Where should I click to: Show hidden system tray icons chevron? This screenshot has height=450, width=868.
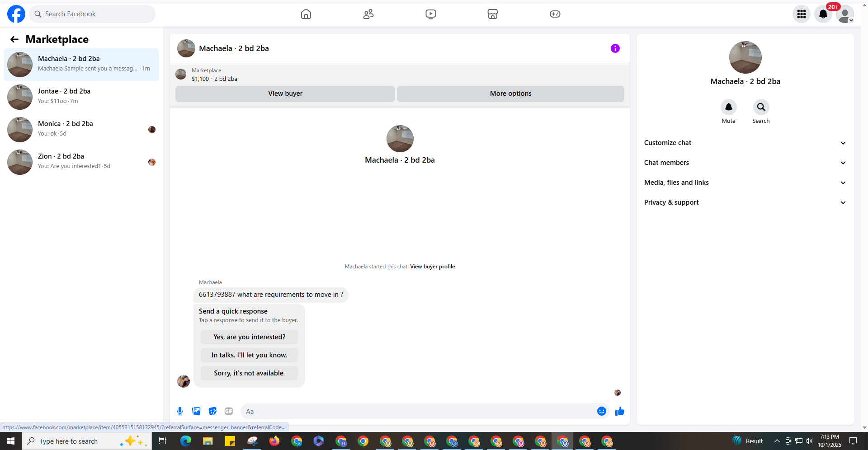tap(777, 441)
